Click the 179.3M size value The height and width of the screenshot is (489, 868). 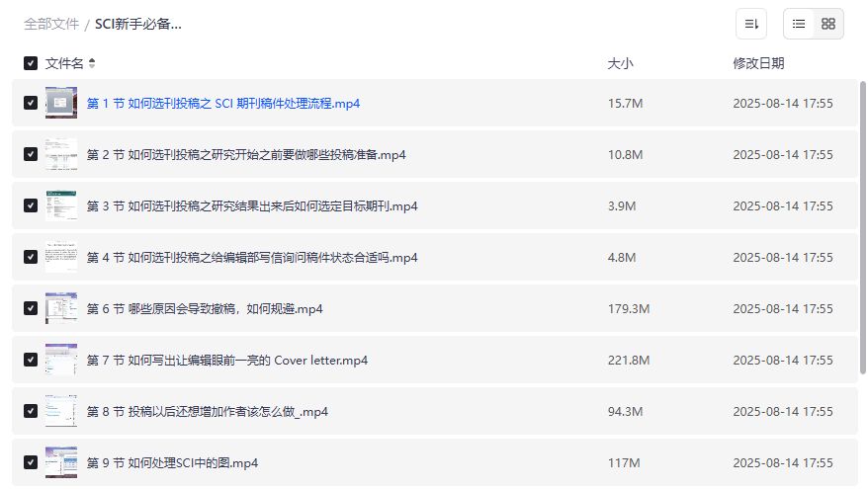point(629,309)
